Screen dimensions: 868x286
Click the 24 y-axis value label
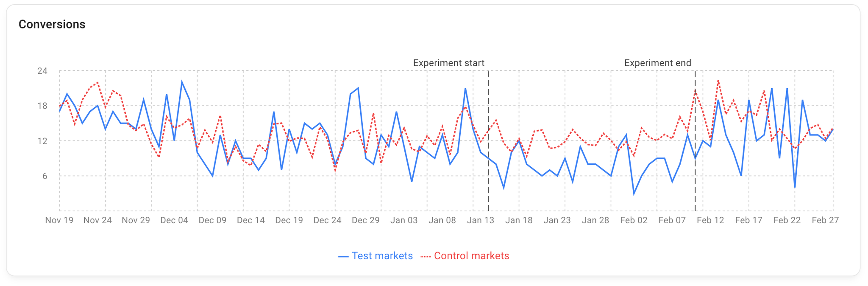(x=42, y=71)
